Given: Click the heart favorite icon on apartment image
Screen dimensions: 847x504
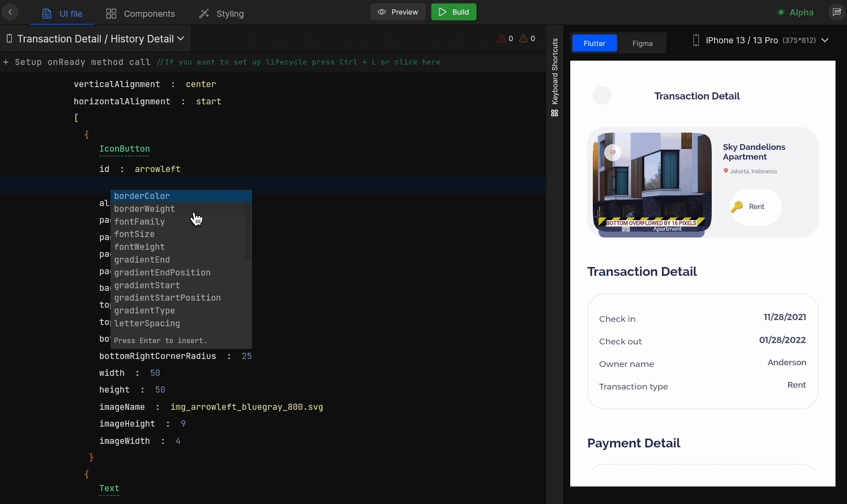Looking at the screenshot, I should pos(612,153).
